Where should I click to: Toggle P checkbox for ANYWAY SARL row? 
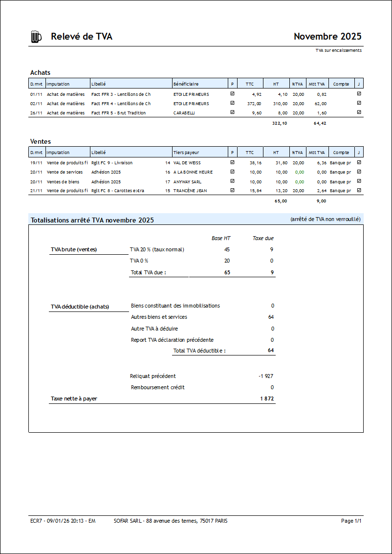coord(232,181)
